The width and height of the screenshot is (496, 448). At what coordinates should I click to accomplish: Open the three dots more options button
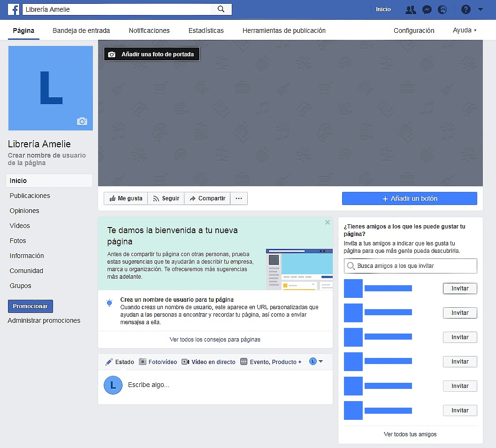pos(239,198)
